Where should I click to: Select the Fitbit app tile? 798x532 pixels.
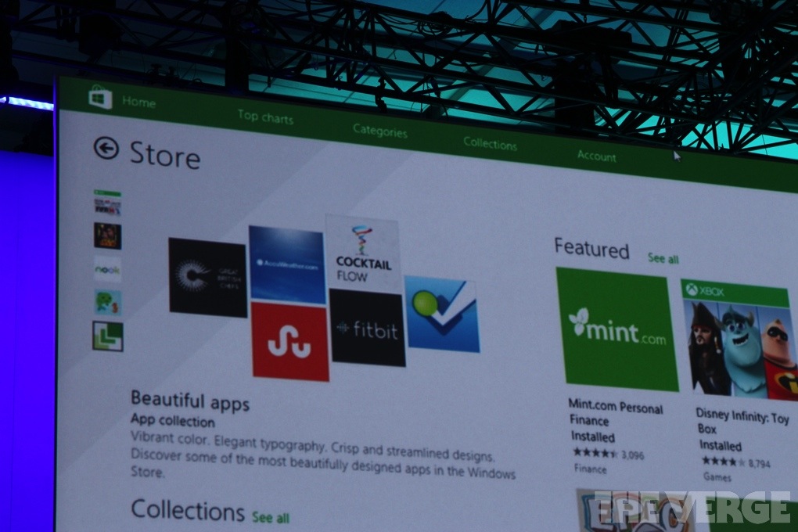pos(367,328)
